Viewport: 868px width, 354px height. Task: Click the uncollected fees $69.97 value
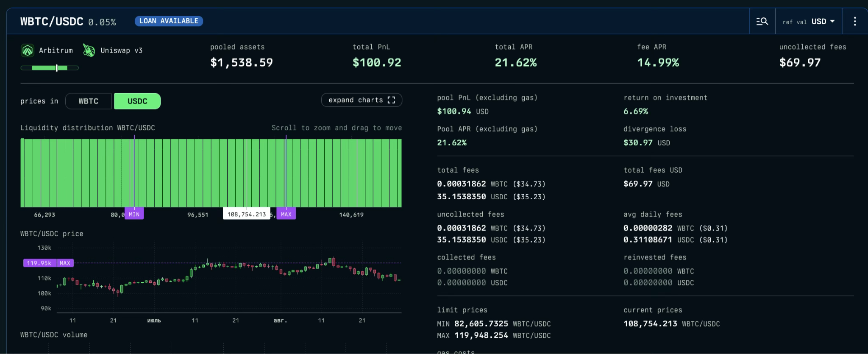click(800, 63)
